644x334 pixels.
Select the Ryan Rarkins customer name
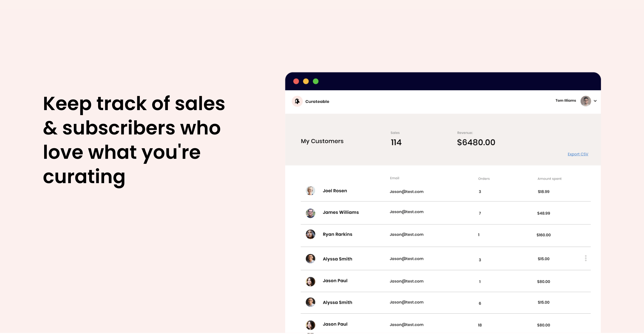tap(337, 234)
